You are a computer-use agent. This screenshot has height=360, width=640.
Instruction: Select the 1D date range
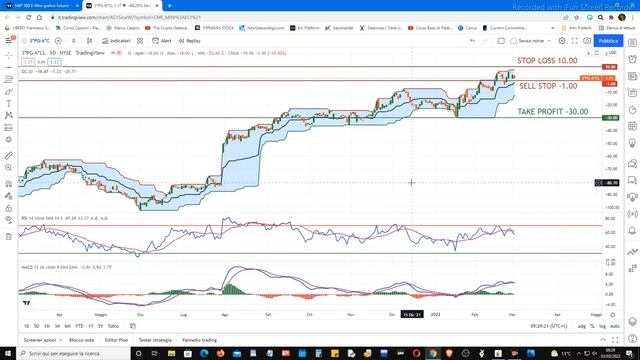27,326
